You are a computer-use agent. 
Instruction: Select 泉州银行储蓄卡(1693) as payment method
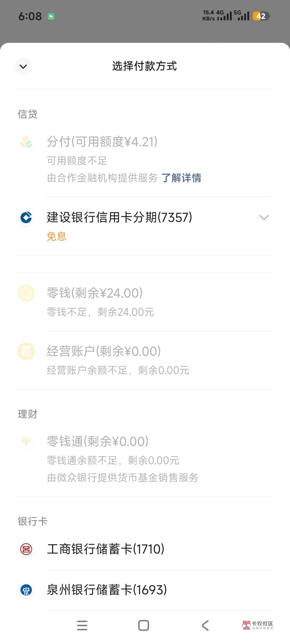click(x=107, y=590)
